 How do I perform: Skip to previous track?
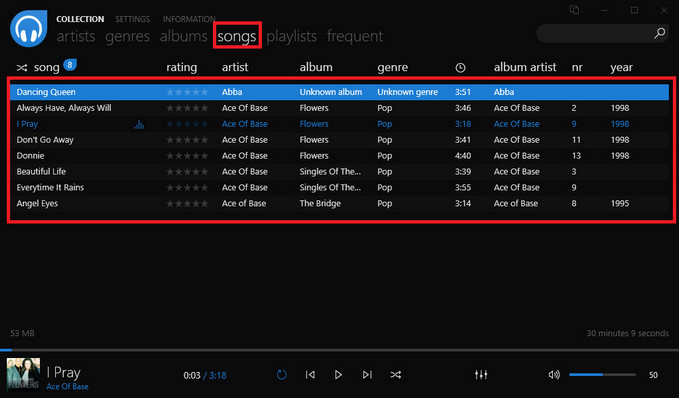click(310, 375)
